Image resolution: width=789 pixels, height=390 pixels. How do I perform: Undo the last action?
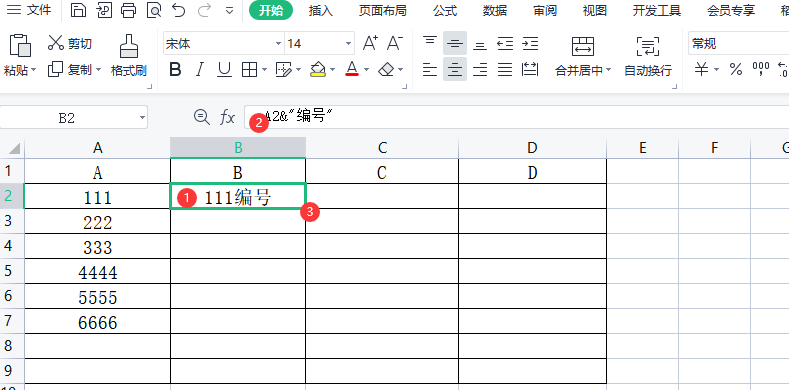pos(179,10)
